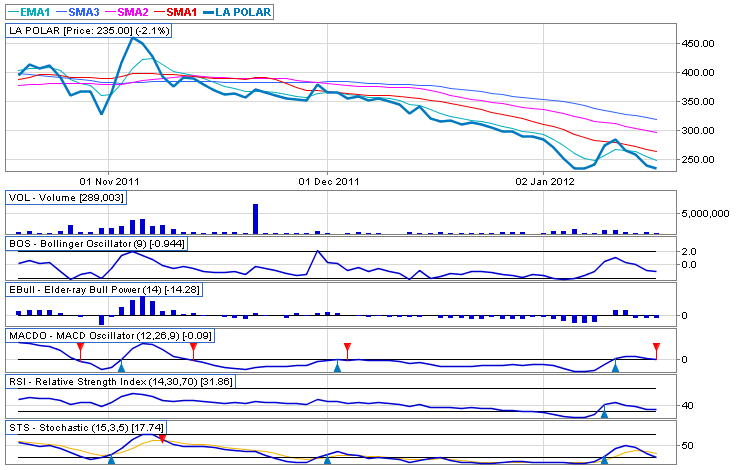Image resolution: width=745 pixels, height=470 pixels.
Task: Click the 0 axis label of the MACDO panel
Action: click(684, 360)
